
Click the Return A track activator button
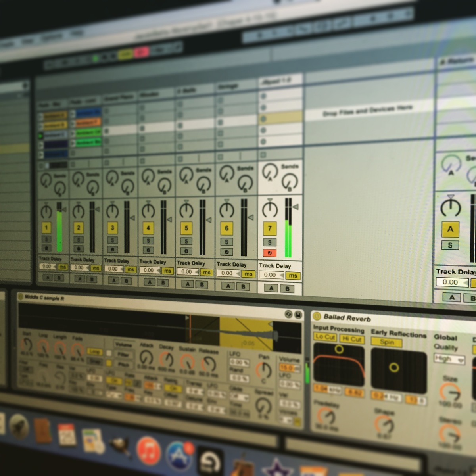pyautogui.click(x=450, y=229)
